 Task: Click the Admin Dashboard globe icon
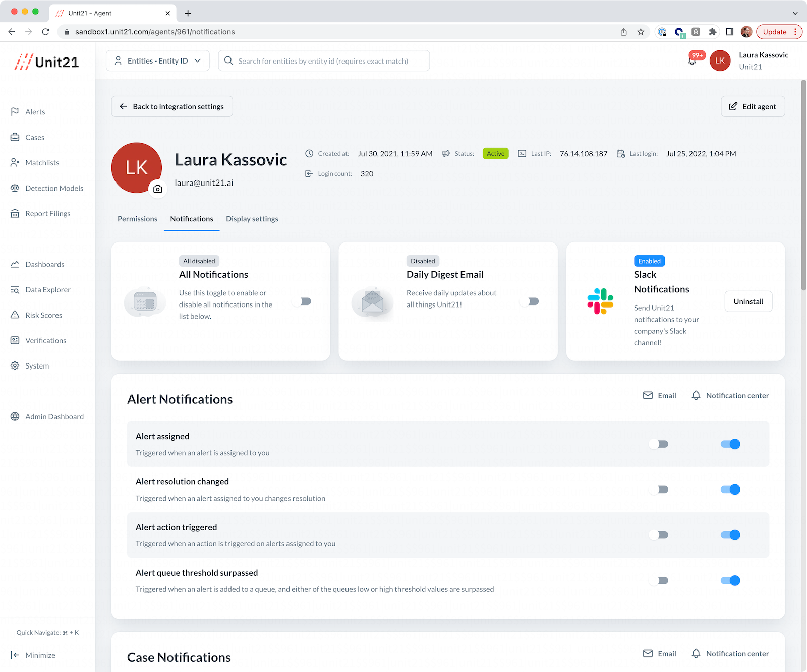click(15, 416)
